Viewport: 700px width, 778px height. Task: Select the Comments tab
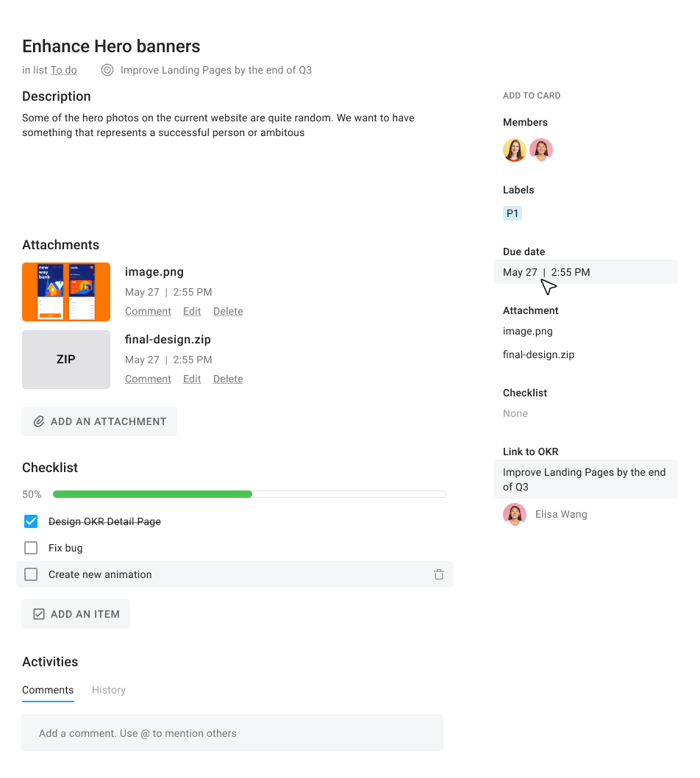click(48, 690)
